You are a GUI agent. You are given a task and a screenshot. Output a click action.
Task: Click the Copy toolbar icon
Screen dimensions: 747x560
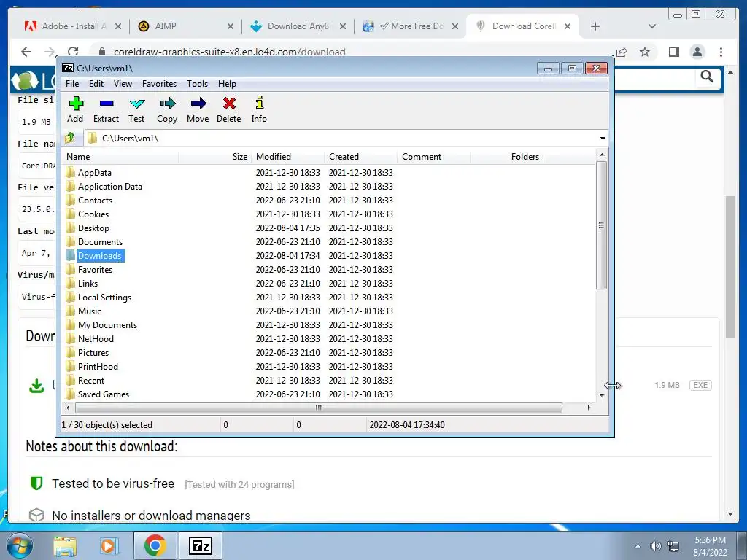point(167,109)
